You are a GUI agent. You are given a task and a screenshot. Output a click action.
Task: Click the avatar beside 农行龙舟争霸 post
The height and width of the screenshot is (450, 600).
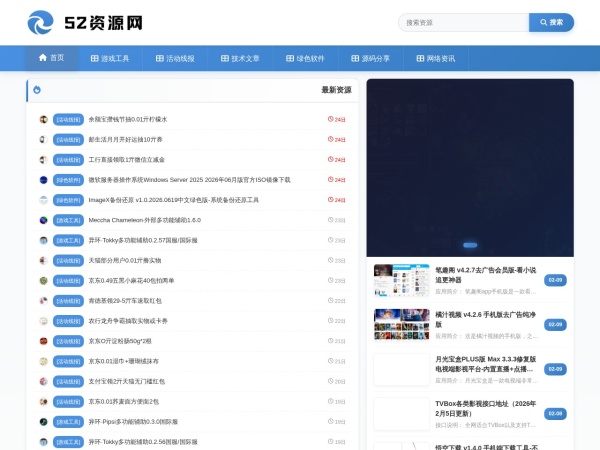pos(44,321)
